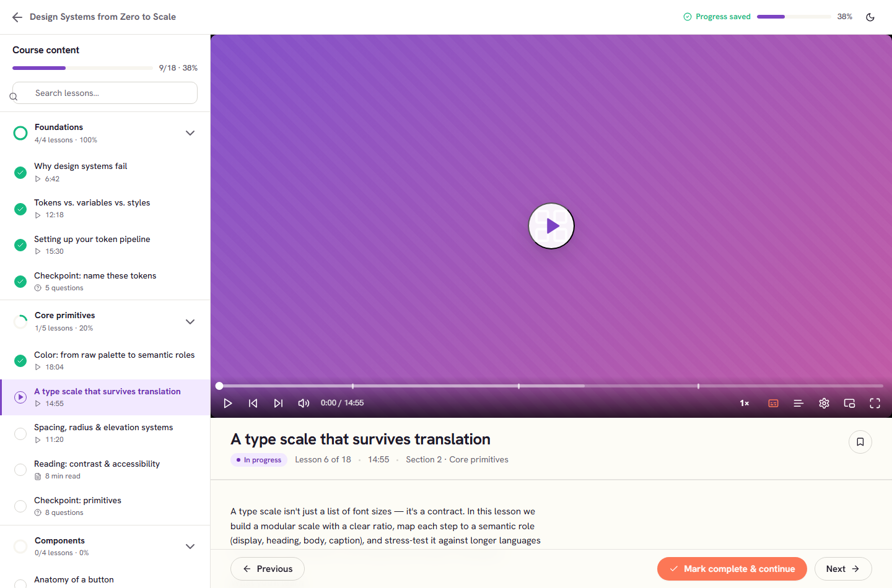Viewport: 892px width, 588px height.
Task: Open Reading: contrast & accessibility
Action: [x=105, y=470]
